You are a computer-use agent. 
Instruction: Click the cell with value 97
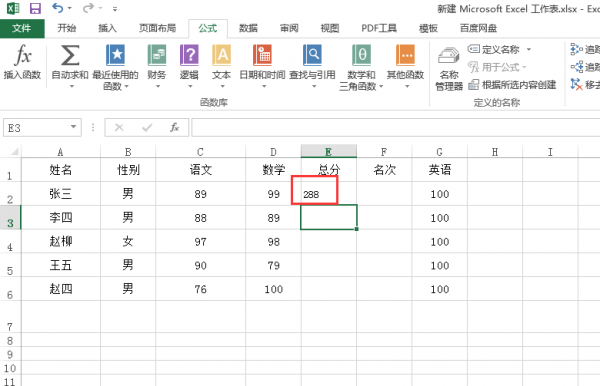(201, 241)
